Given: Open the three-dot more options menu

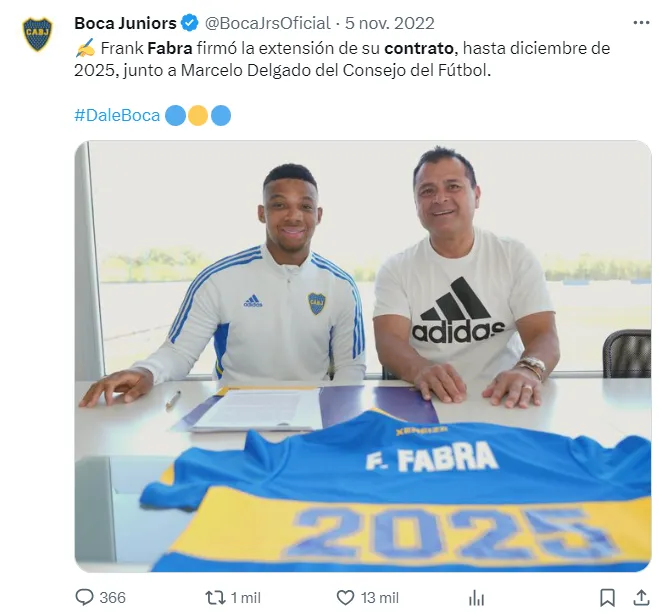Looking at the screenshot, I should click(x=641, y=23).
